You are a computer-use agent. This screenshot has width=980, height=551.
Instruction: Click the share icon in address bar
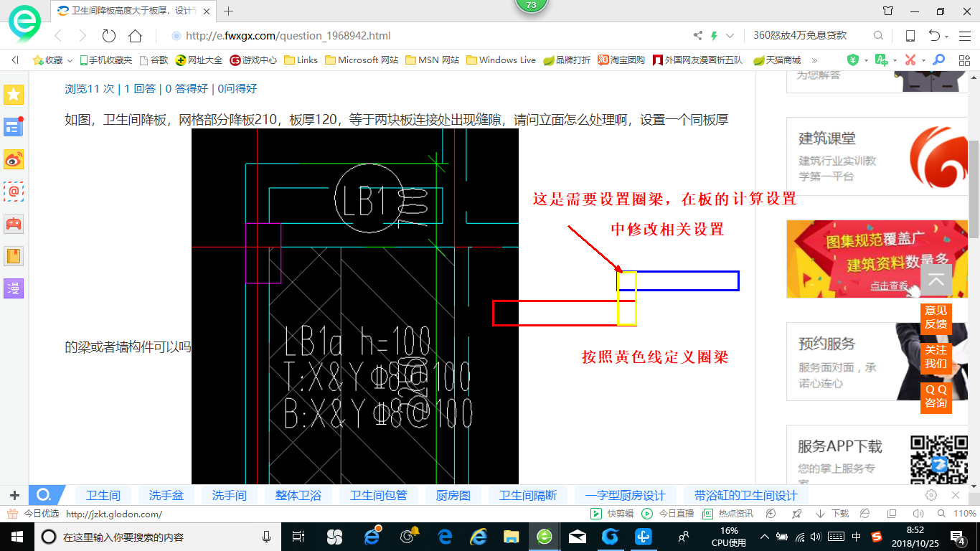pyautogui.click(x=698, y=36)
